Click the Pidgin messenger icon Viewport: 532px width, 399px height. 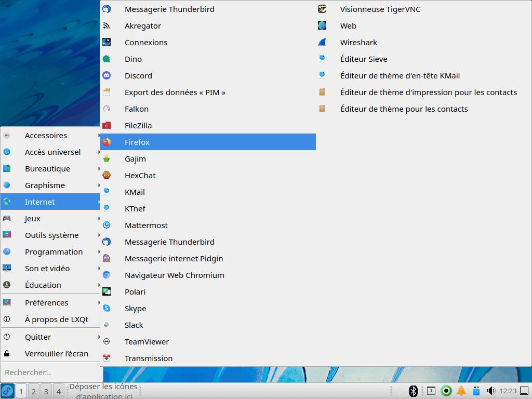point(107,258)
